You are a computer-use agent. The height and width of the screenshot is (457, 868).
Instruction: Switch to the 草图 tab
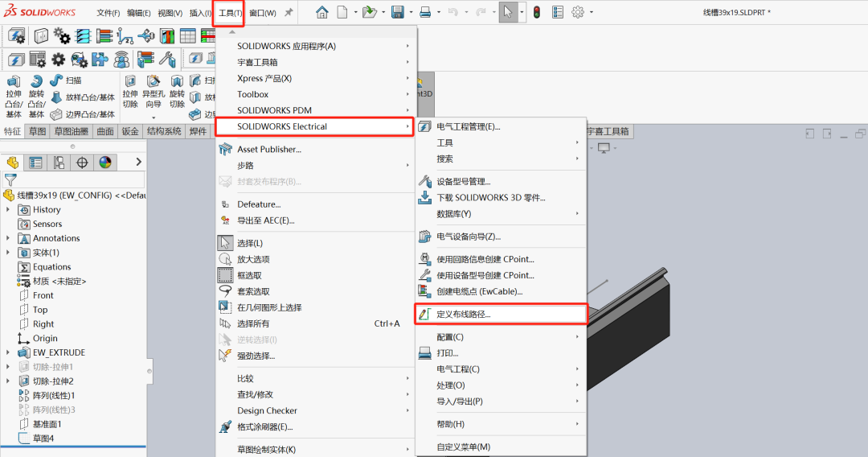click(x=38, y=131)
